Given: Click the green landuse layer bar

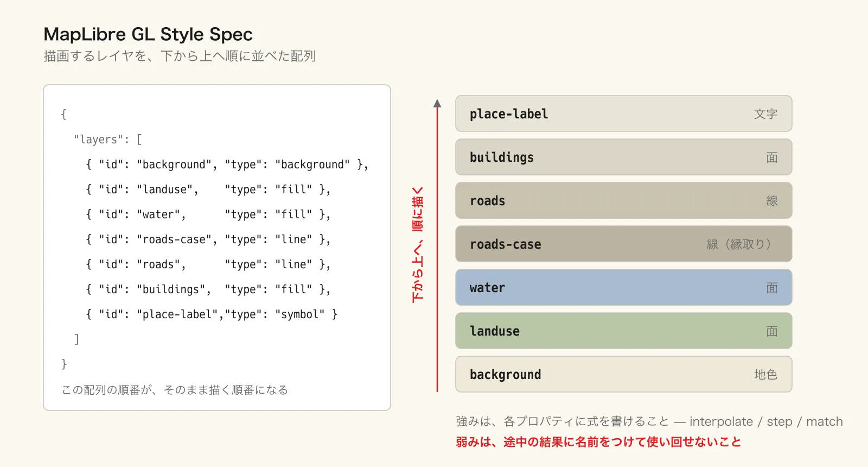Looking at the screenshot, I should (x=624, y=331).
